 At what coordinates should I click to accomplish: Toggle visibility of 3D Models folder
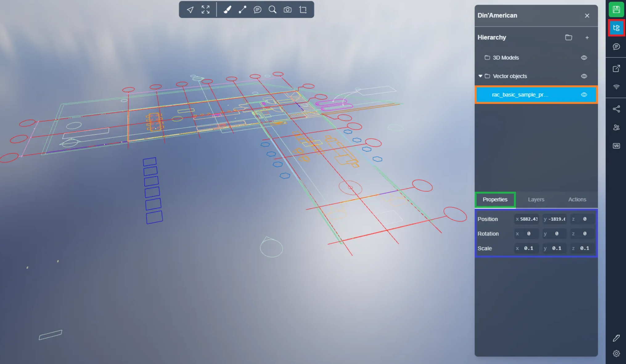point(584,58)
